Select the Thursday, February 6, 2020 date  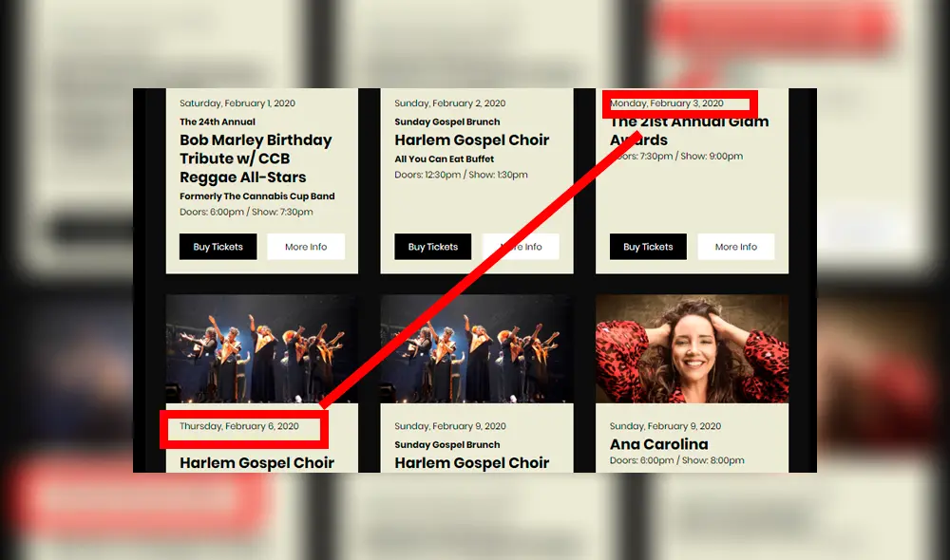238,426
